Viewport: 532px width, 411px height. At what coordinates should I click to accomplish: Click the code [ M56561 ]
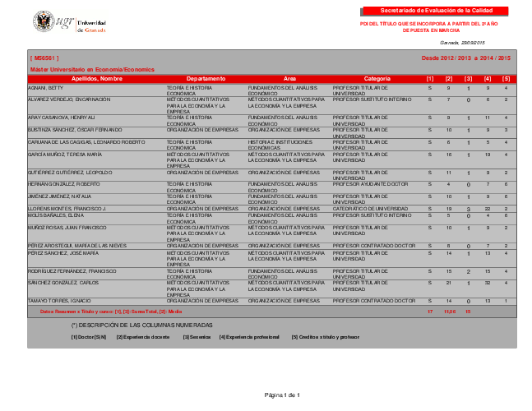(44, 58)
